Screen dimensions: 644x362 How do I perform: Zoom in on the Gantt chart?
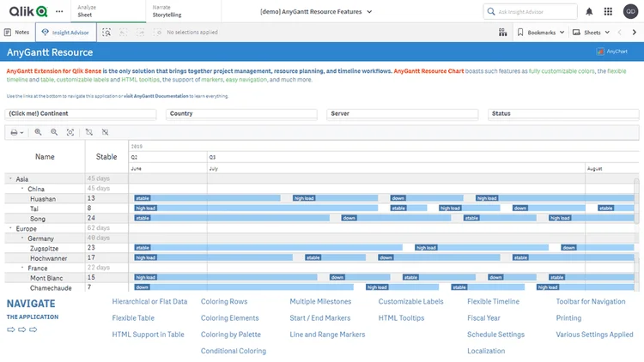point(38,132)
